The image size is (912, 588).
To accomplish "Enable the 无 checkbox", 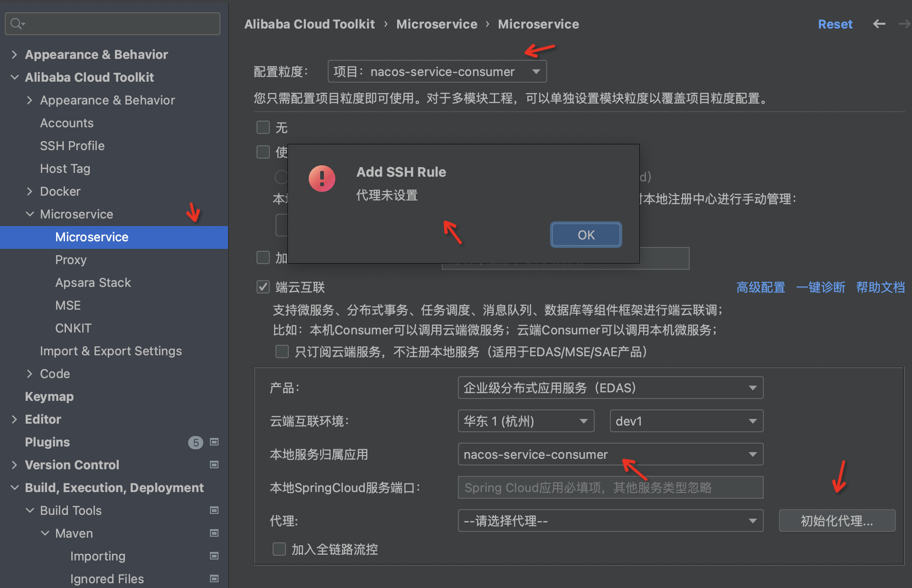I will point(263,127).
